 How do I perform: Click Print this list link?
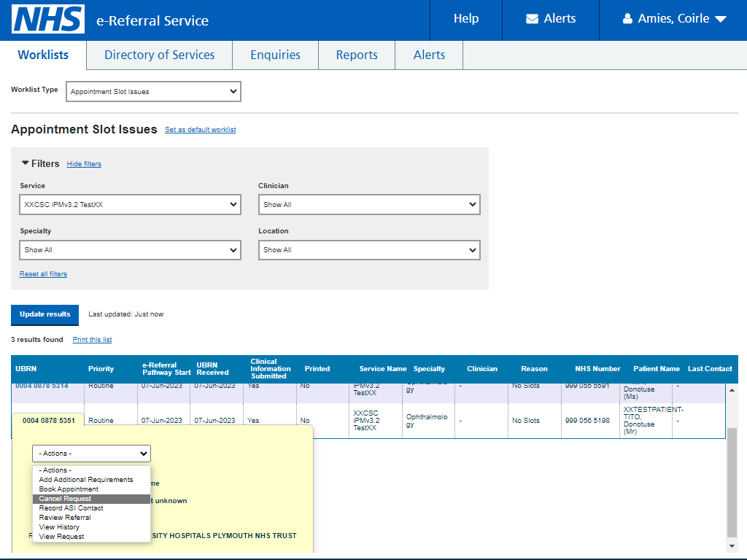pos(92,340)
